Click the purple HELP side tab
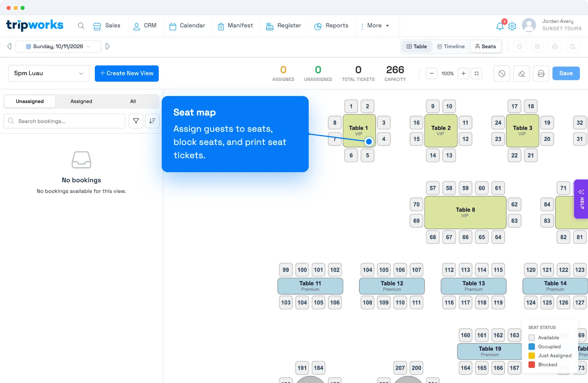 pos(581,199)
